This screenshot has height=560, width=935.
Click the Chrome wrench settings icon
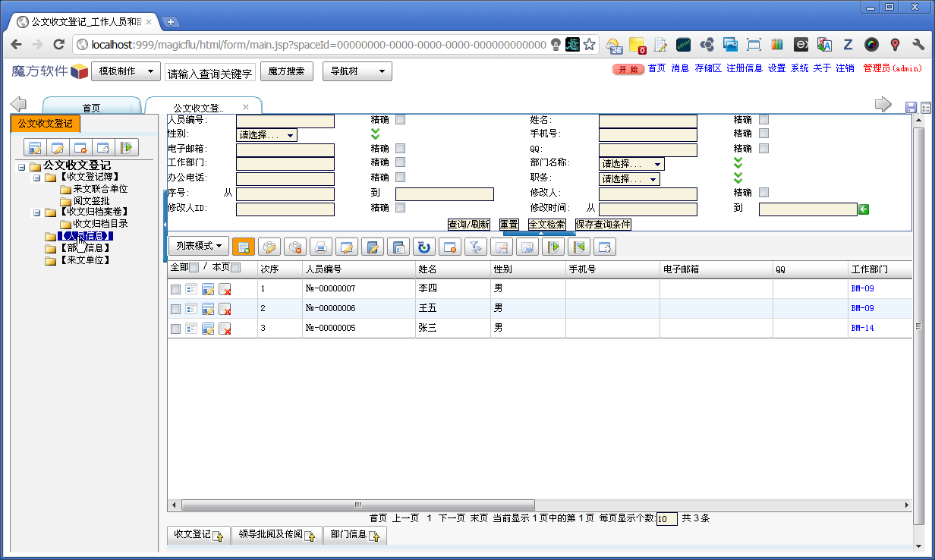tap(918, 45)
